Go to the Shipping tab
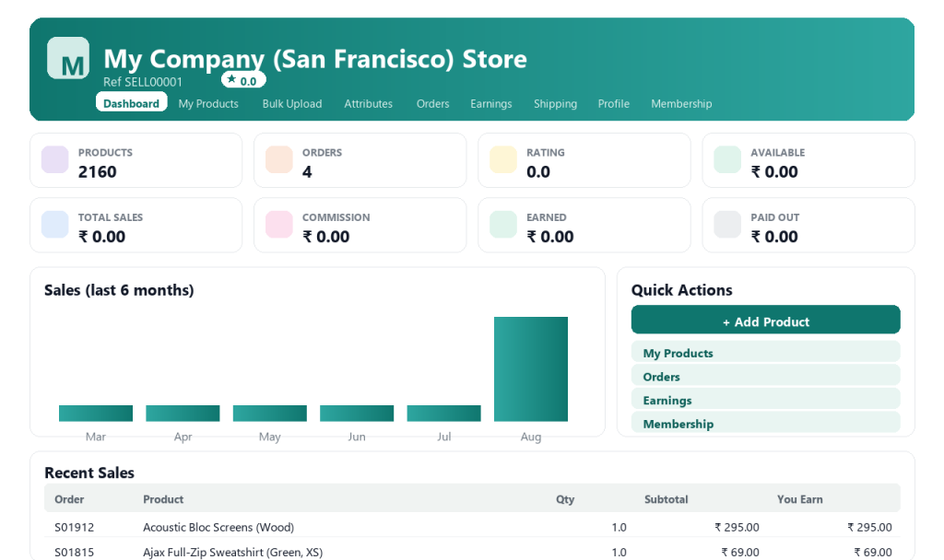This screenshot has height=560, width=944. pyautogui.click(x=555, y=103)
